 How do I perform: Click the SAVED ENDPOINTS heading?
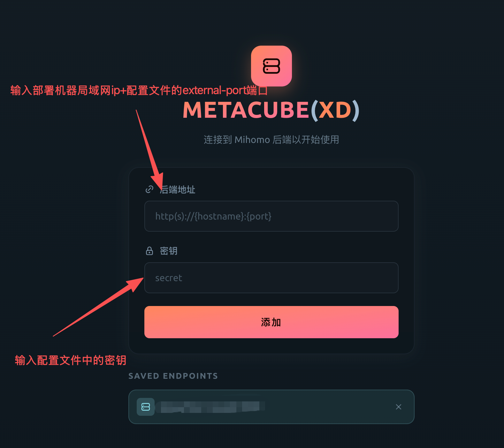173,376
